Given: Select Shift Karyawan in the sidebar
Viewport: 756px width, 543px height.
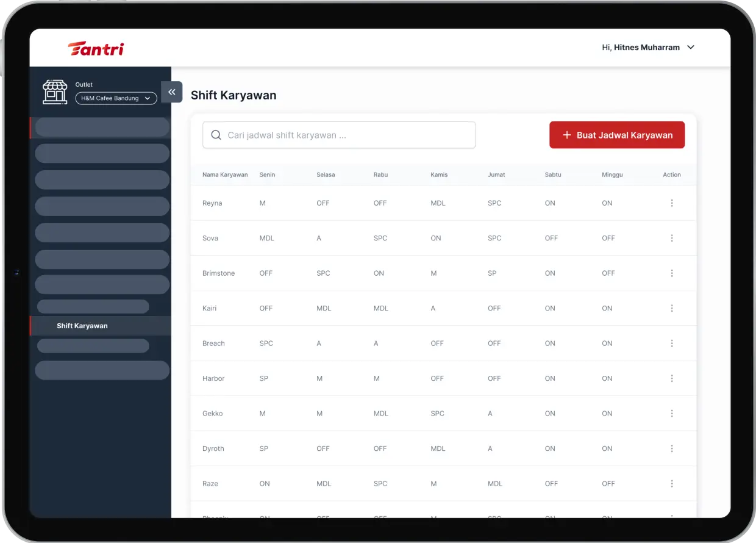Looking at the screenshot, I should (x=82, y=326).
